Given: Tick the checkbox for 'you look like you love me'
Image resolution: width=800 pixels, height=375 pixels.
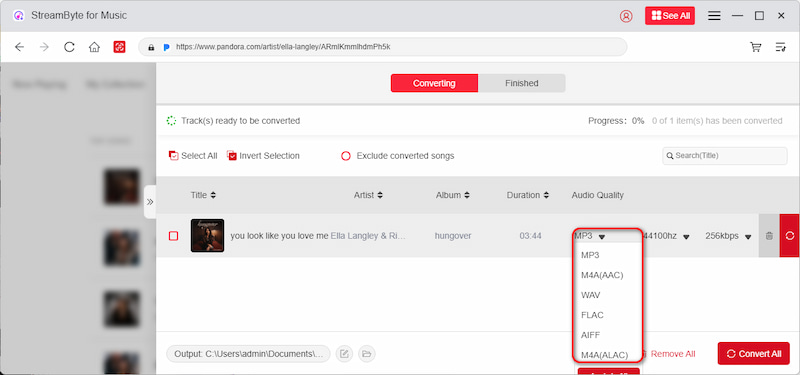Looking at the screenshot, I should coord(173,236).
